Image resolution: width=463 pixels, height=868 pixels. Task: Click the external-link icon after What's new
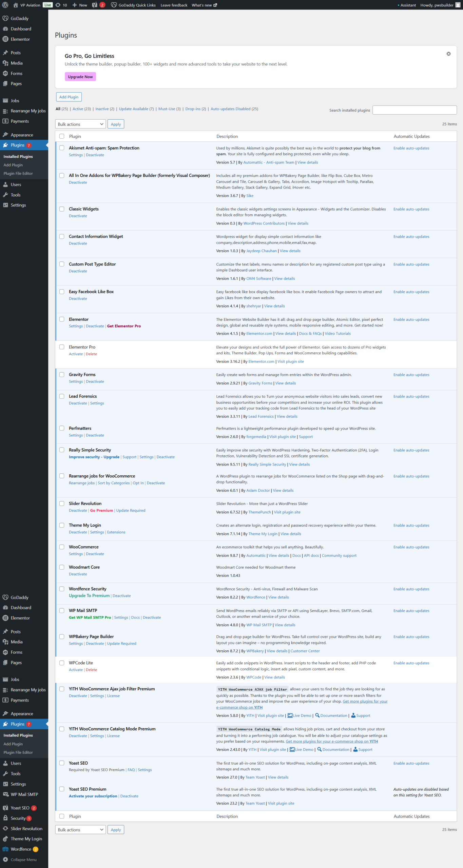pos(215,5)
